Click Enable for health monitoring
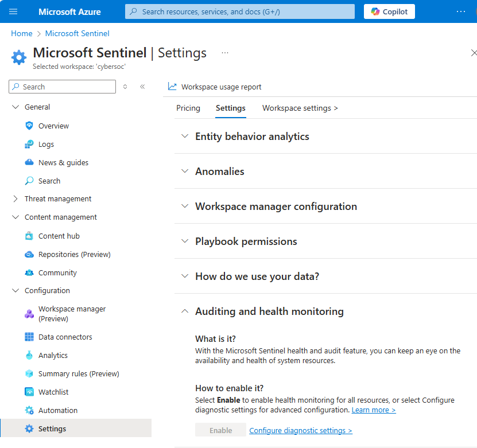477x448 pixels. click(x=220, y=430)
